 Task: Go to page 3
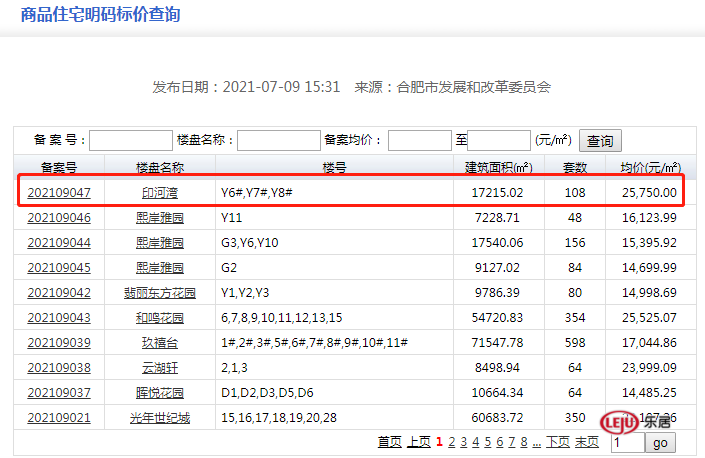coord(464,442)
